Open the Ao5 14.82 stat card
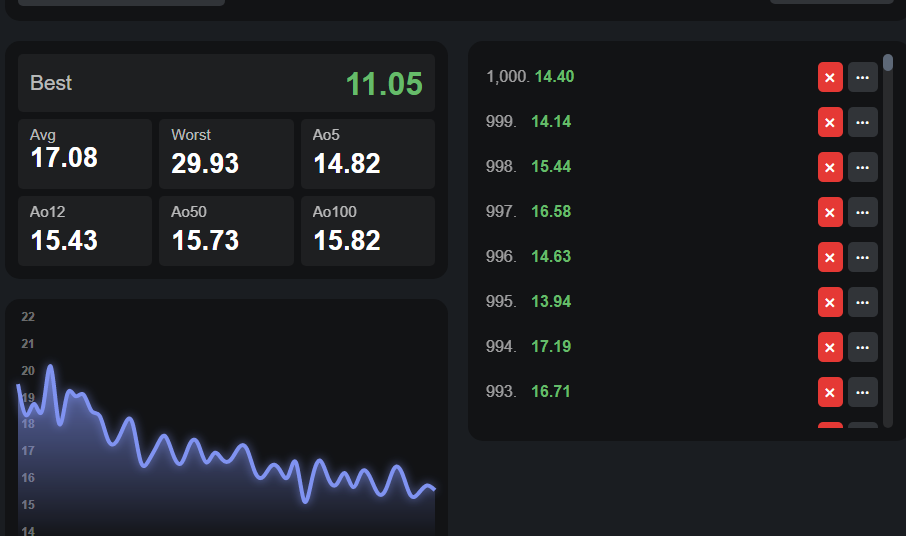906x536 pixels. (368, 154)
